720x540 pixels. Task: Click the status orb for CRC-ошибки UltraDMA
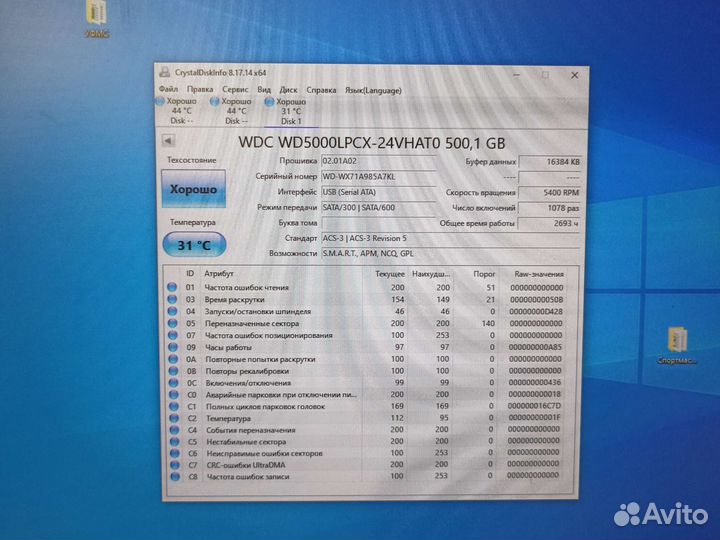[x=171, y=465]
